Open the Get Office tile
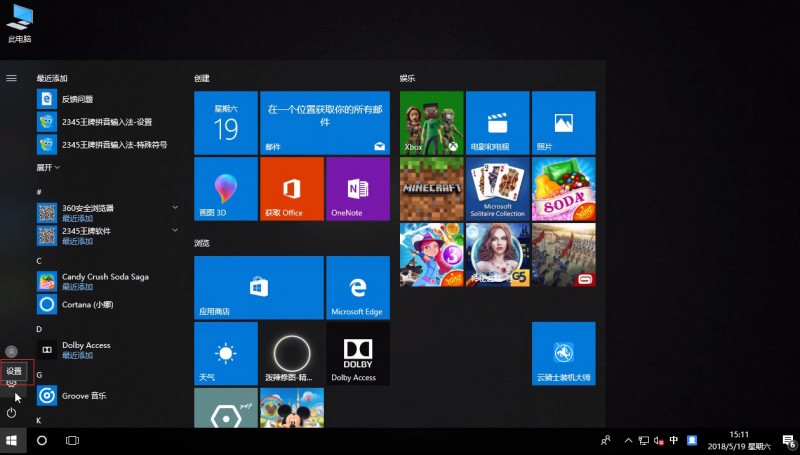800x455 pixels. 292,189
